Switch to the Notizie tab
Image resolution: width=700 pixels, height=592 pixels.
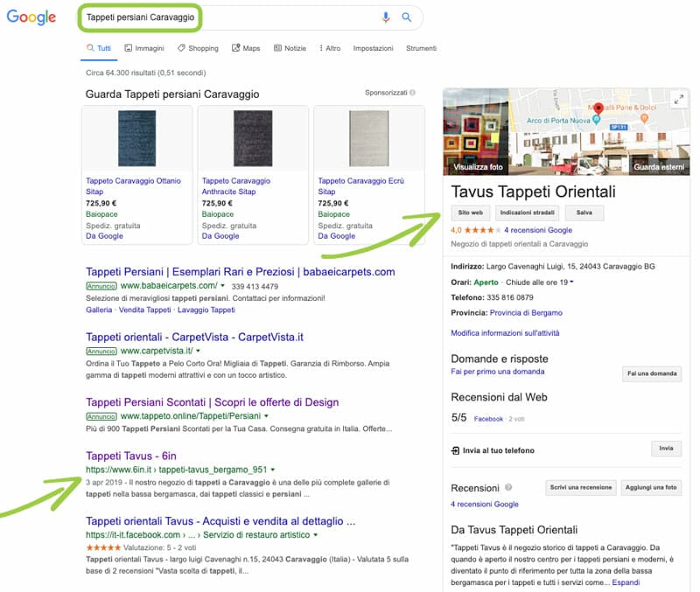pos(290,48)
